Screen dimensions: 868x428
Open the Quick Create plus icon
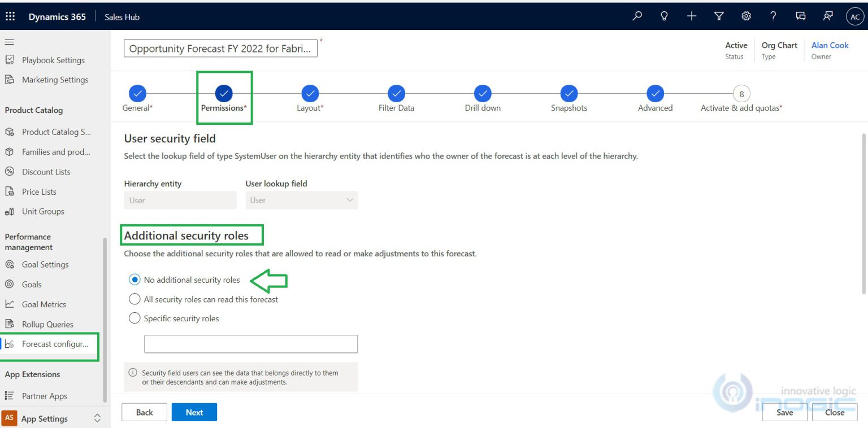click(691, 16)
